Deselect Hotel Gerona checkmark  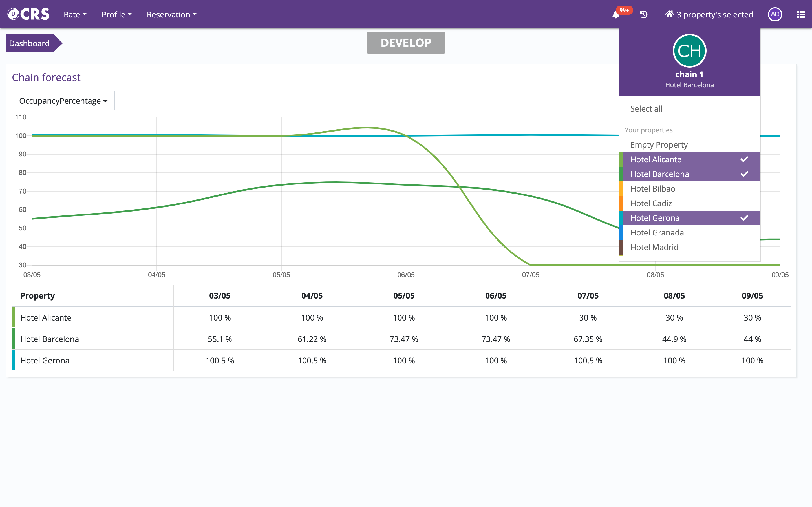point(744,218)
